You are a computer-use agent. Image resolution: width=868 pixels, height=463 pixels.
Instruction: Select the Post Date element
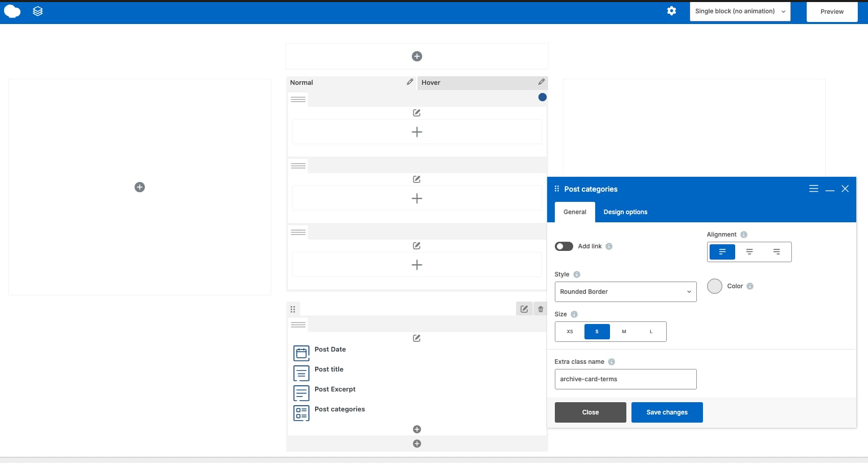coord(330,350)
